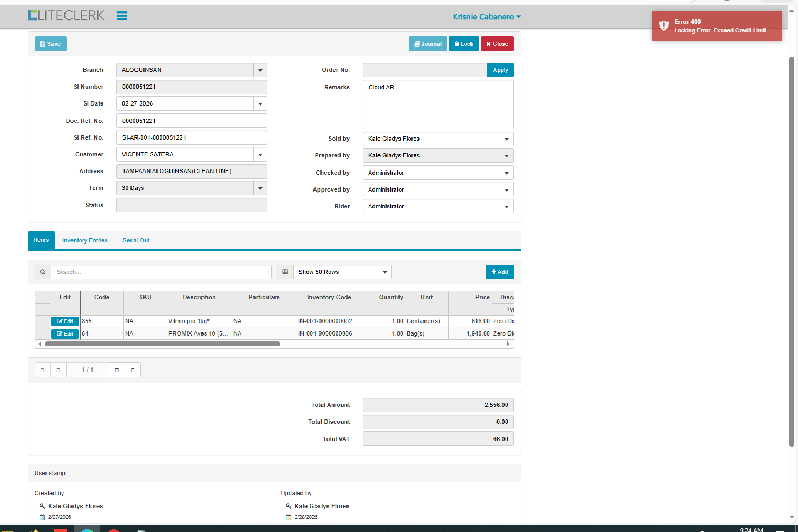The width and height of the screenshot is (798, 532).
Task: Go to first page in pager
Action: [42, 370]
